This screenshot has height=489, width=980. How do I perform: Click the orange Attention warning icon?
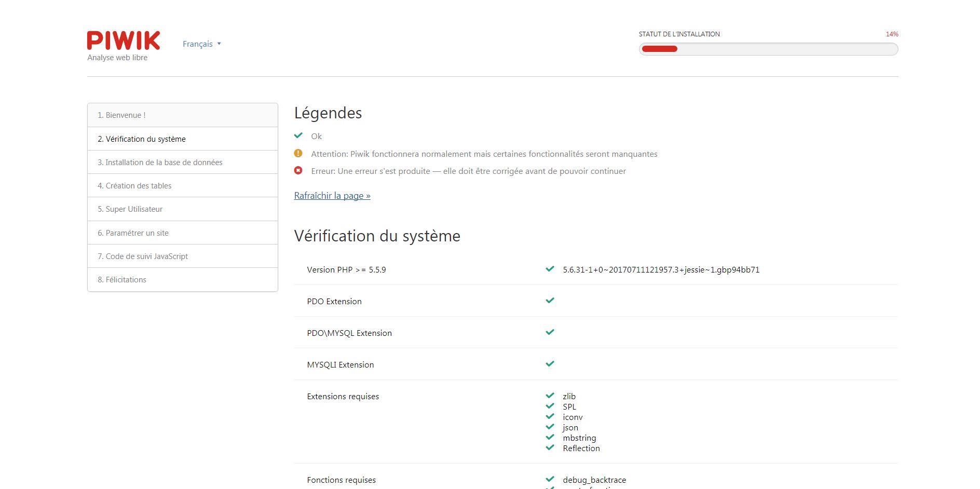298,153
